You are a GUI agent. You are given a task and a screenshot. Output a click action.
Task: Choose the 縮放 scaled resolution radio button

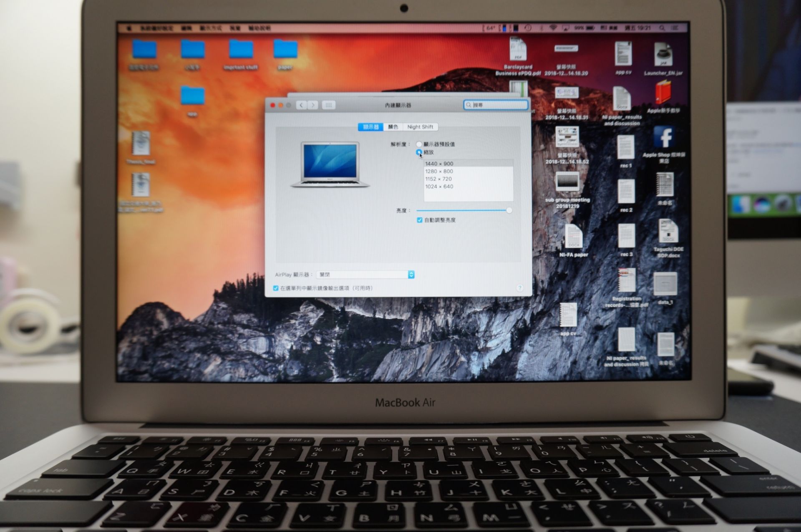tap(419, 152)
